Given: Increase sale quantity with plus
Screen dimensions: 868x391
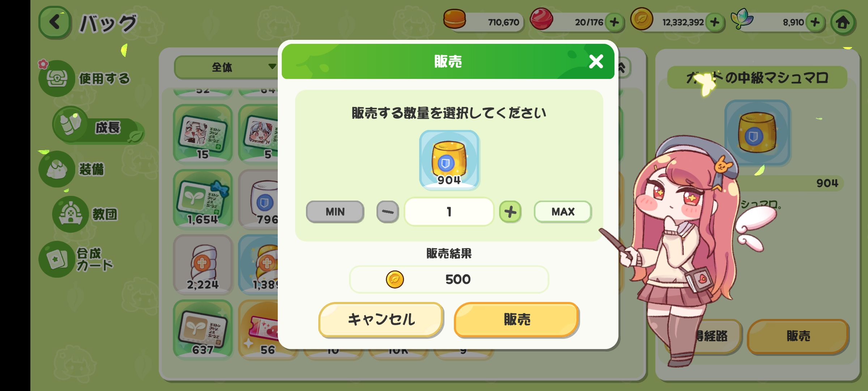Looking at the screenshot, I should 510,212.
